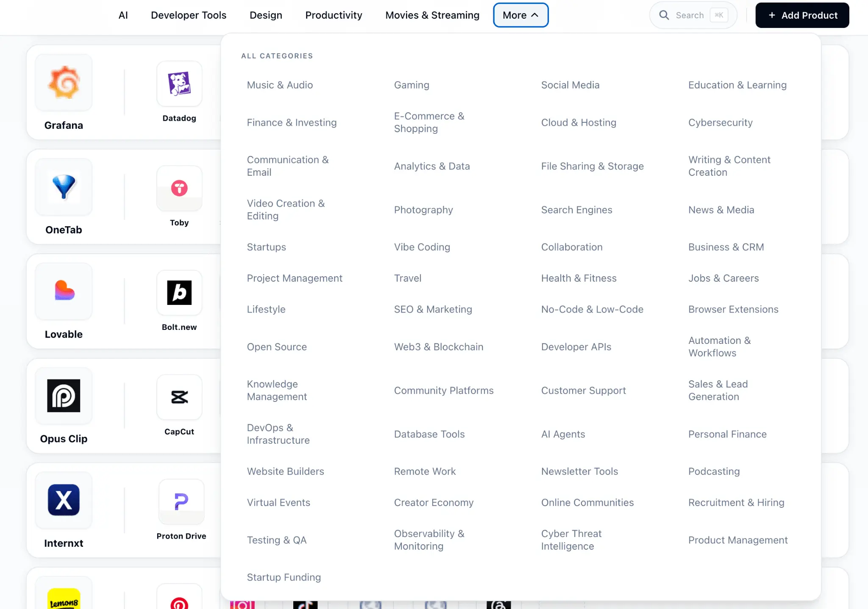This screenshot has height=609, width=868.
Task: Go to Video Creation & Editing
Action: coord(286,210)
